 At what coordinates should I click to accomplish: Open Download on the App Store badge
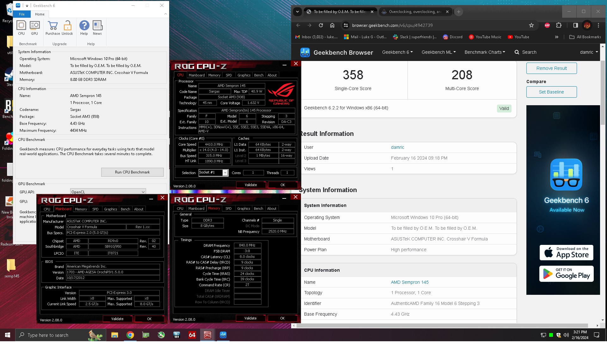[x=566, y=252]
